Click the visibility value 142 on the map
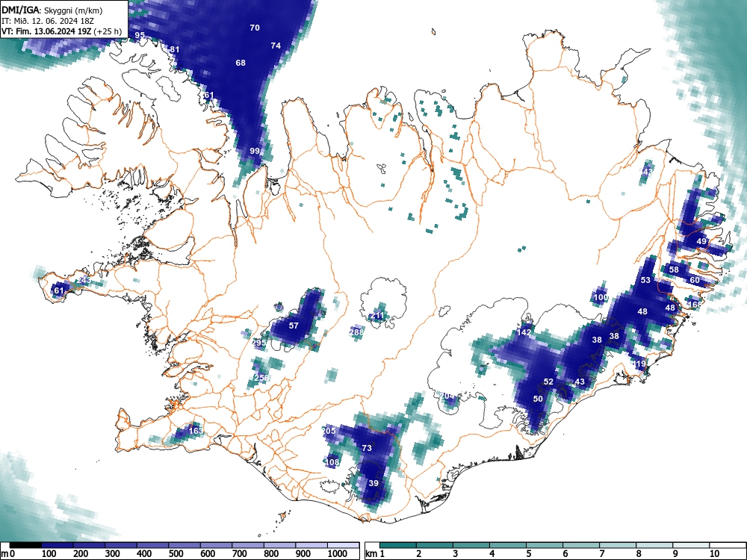 [524, 332]
